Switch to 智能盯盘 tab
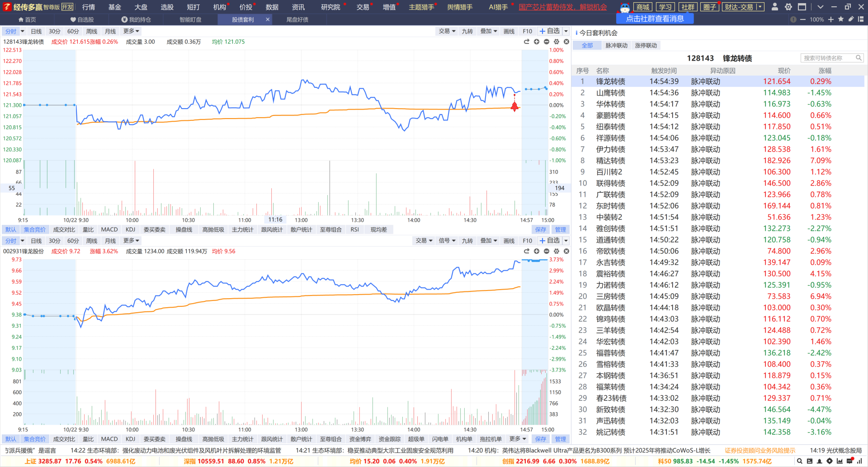 point(190,19)
